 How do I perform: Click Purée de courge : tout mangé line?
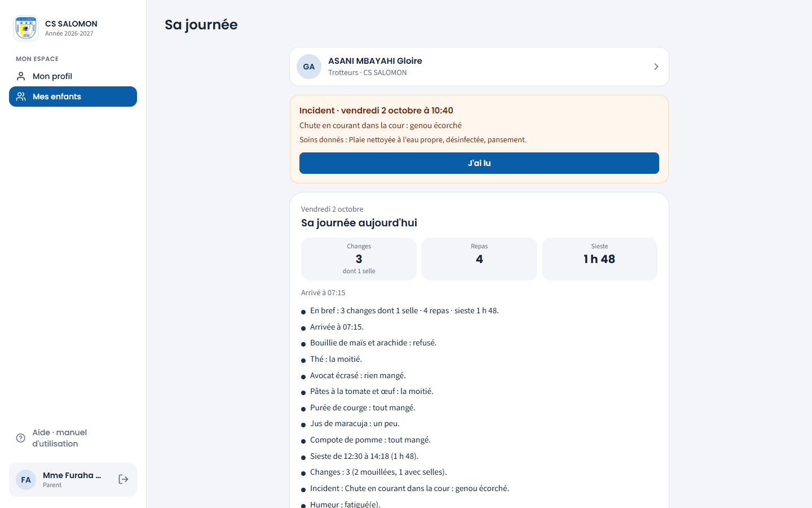pyautogui.click(x=363, y=408)
